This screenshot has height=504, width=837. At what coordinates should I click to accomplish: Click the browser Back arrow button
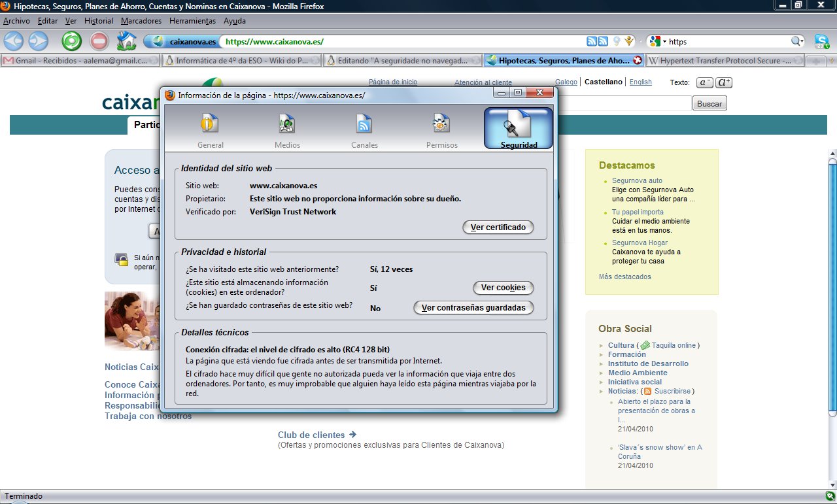(x=13, y=41)
